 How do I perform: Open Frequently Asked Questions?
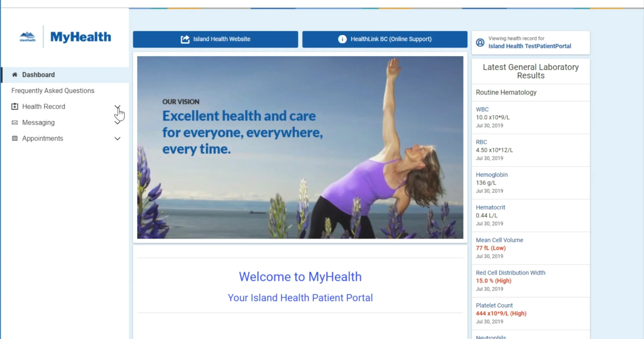[52, 90]
